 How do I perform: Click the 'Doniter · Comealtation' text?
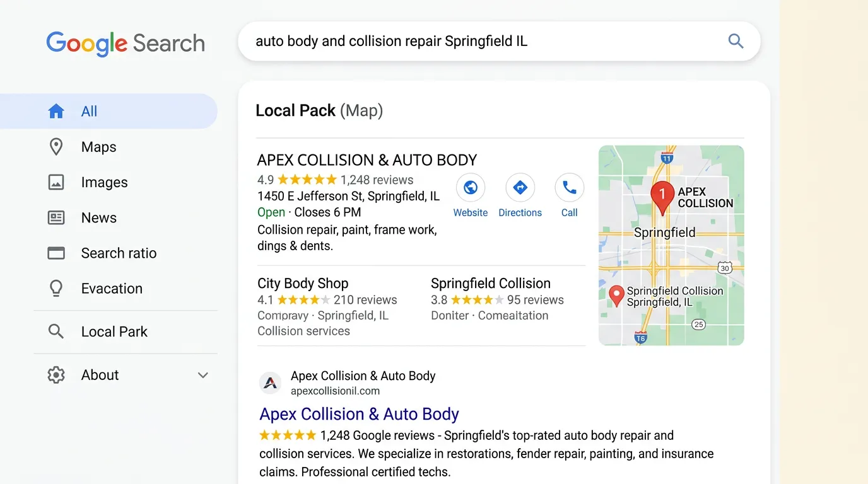[x=490, y=316]
